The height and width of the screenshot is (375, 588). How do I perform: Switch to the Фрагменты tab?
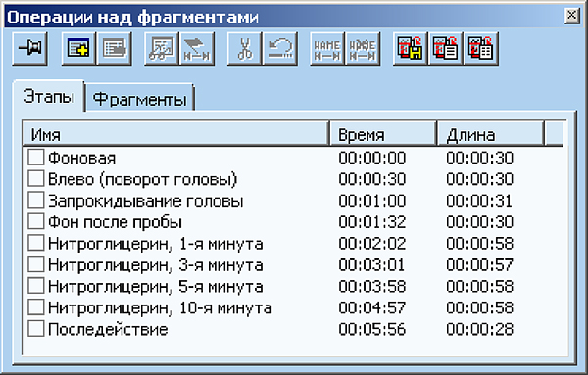139,99
